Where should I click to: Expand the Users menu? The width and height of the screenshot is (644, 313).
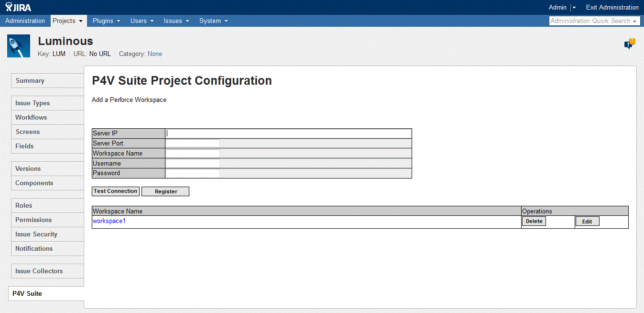click(x=142, y=21)
